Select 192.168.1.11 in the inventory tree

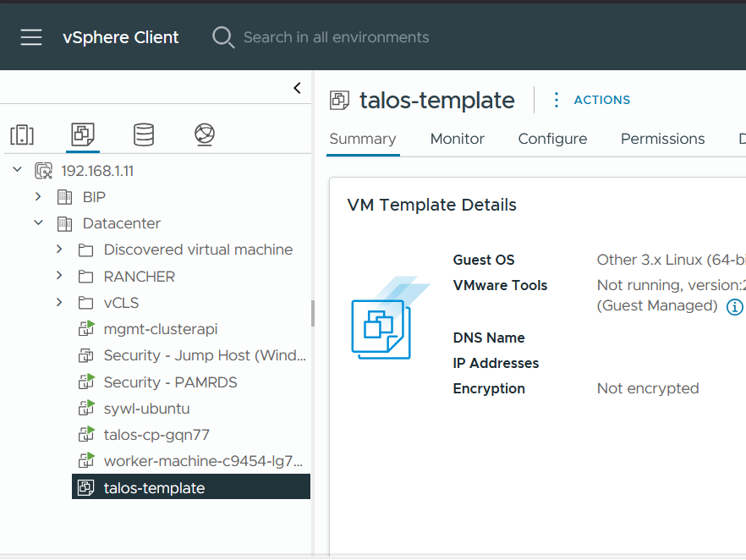click(x=97, y=171)
